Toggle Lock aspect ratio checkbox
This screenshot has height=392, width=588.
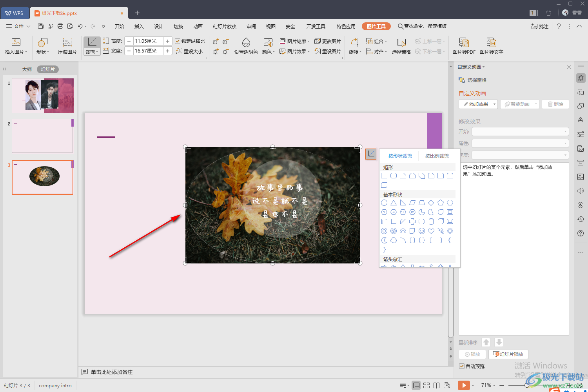pyautogui.click(x=178, y=41)
